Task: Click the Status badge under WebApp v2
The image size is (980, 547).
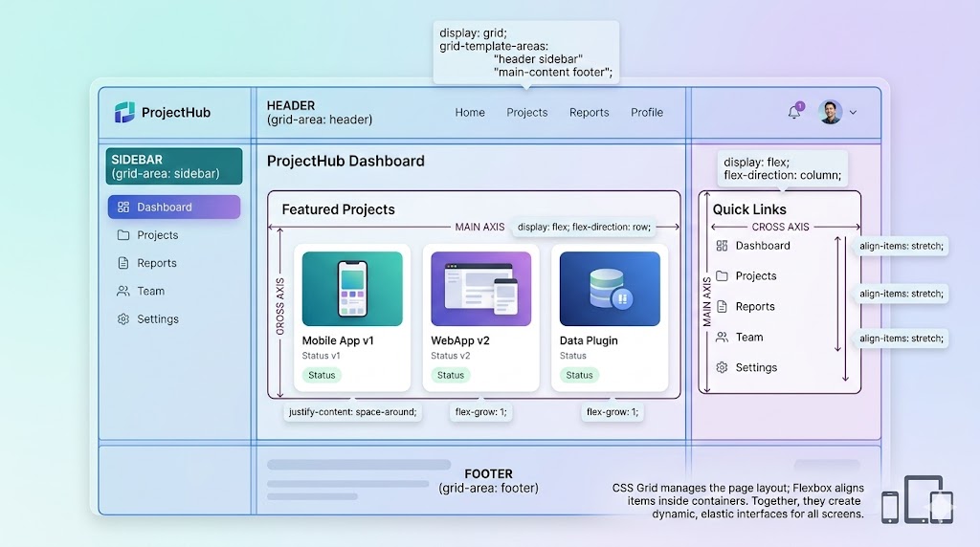Action: [451, 375]
